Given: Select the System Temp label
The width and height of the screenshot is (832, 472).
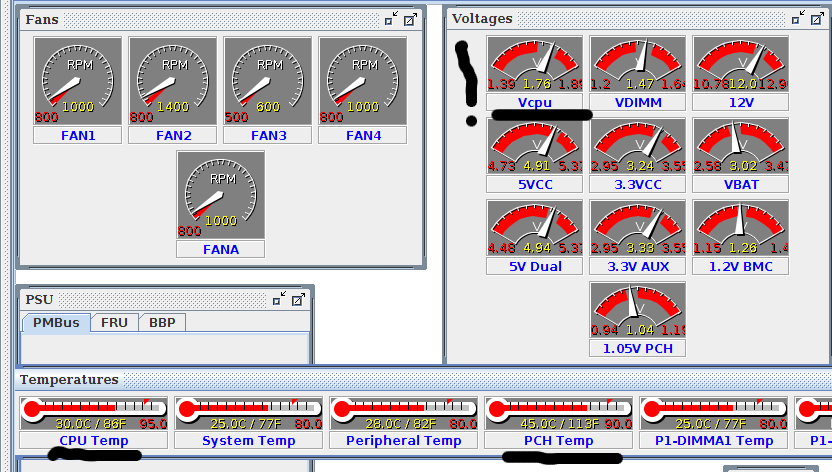Looking at the screenshot, I should (249, 440).
